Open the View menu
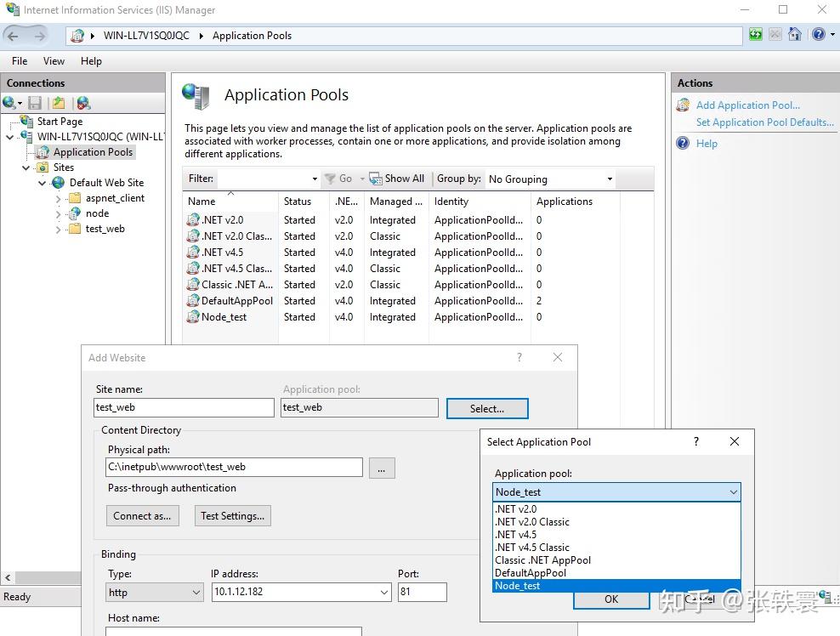 (x=54, y=60)
